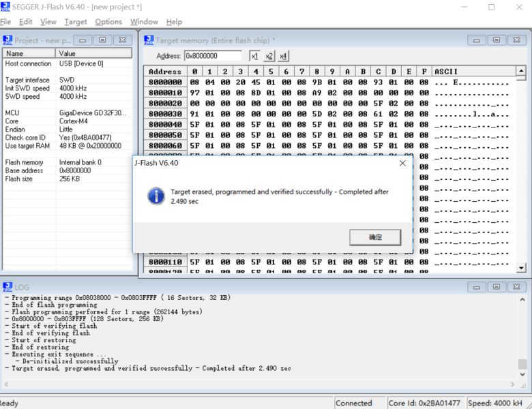Click the 'Start of verifying flash' log line
Screen dimensions: 532x409
pos(55,326)
